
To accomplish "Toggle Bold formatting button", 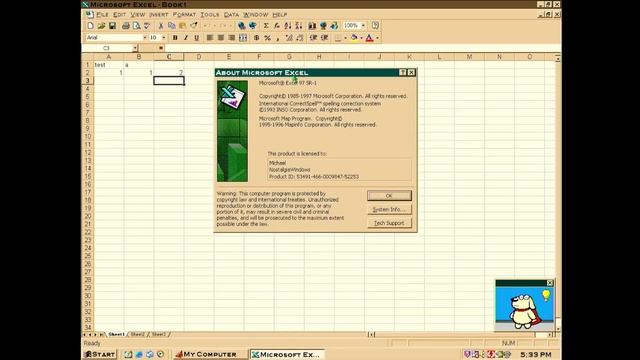I will (x=175, y=38).
